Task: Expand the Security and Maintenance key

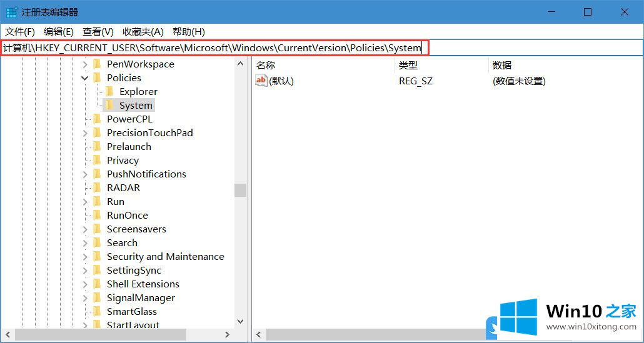Action: 85,257
